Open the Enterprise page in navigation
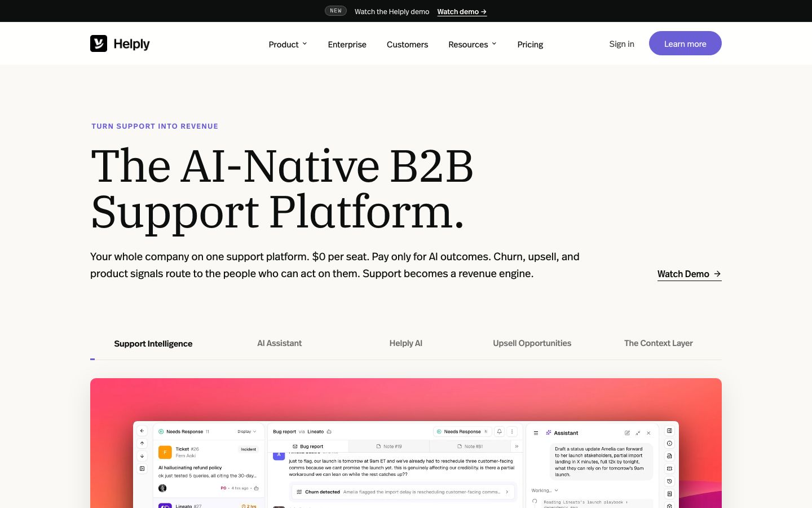 point(347,44)
